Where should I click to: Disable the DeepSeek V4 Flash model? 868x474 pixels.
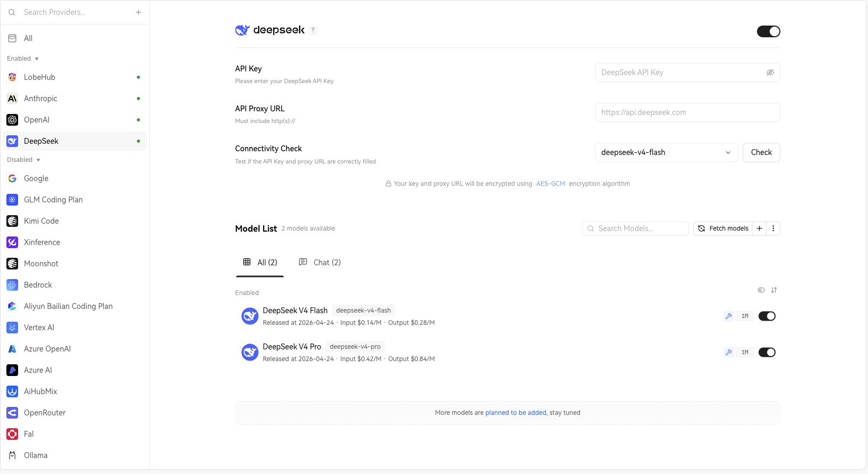tap(767, 316)
